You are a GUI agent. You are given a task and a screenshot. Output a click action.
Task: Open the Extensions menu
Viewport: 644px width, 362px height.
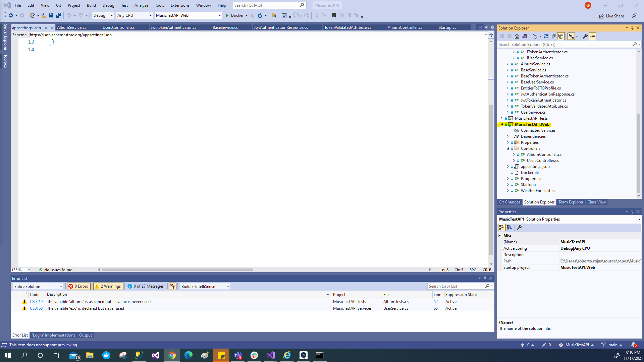pyautogui.click(x=180, y=5)
